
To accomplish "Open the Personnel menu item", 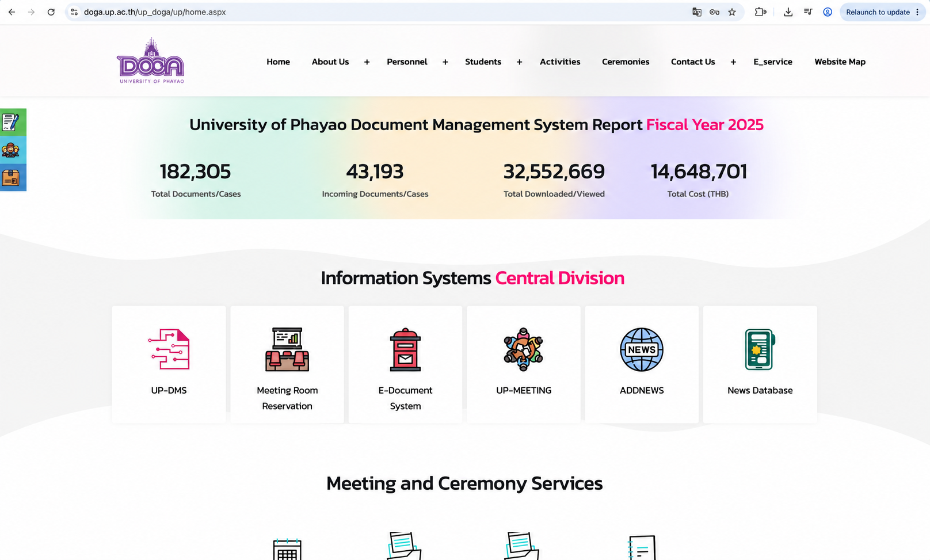I will pos(407,62).
